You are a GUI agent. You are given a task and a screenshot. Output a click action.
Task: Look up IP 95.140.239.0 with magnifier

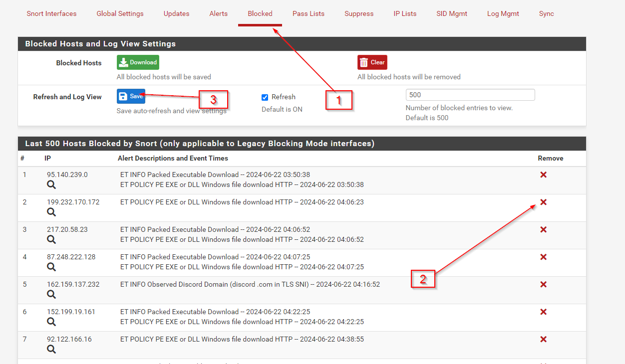pos(51,185)
